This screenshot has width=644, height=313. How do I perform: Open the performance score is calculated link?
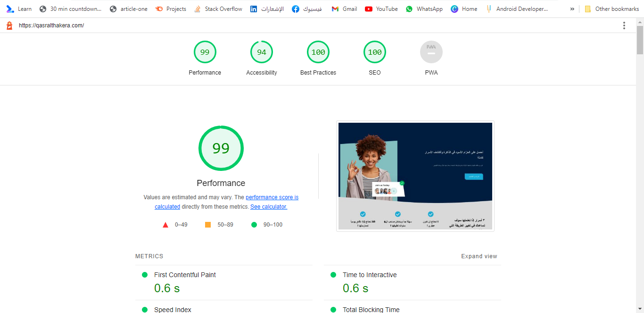click(x=272, y=197)
